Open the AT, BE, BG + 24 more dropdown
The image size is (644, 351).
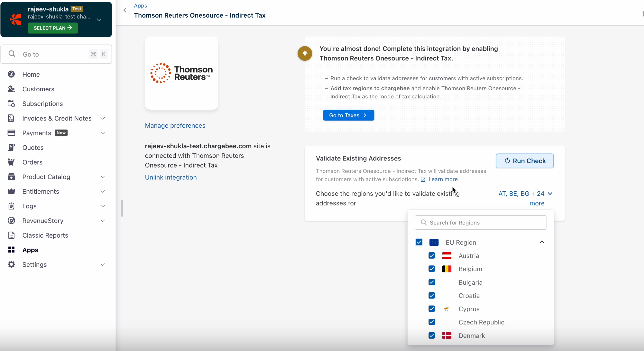pos(525,198)
